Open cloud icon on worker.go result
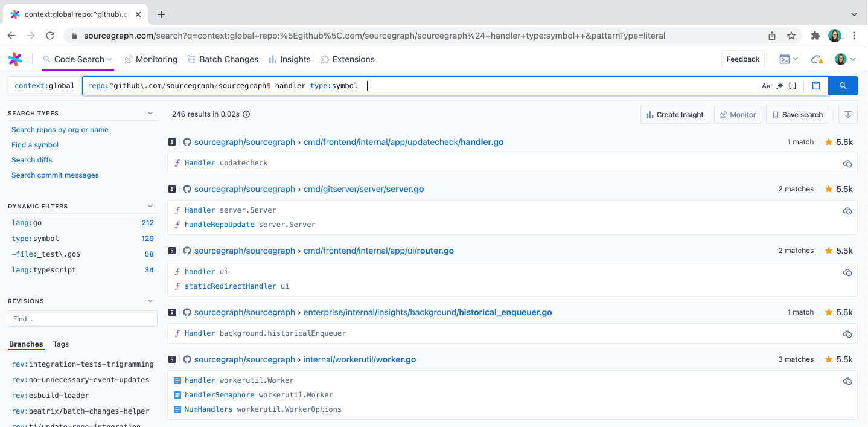The height and width of the screenshot is (427, 868). click(x=847, y=381)
